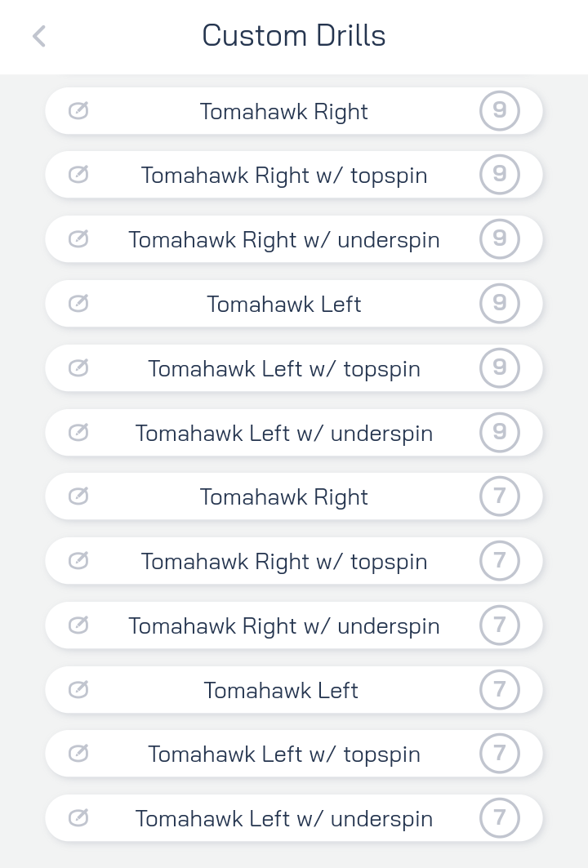Edit Tomahawk Left drill with badge 9

pyautogui.click(x=78, y=304)
